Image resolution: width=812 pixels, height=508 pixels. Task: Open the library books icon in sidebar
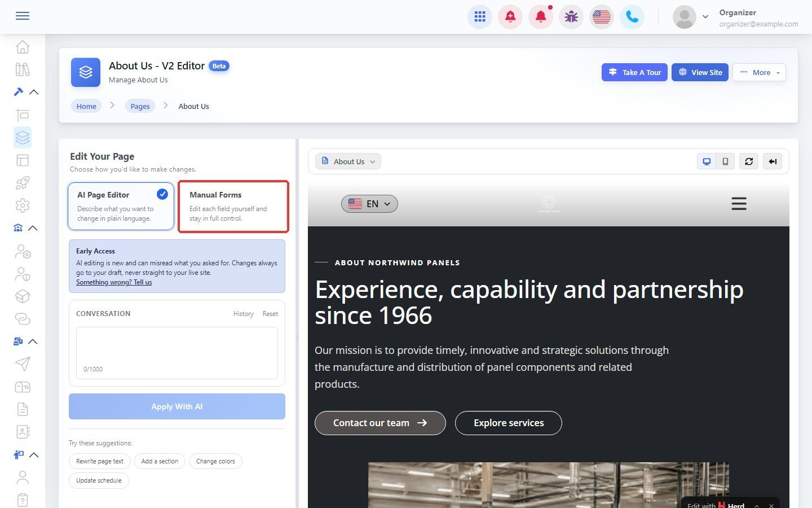coord(23,69)
